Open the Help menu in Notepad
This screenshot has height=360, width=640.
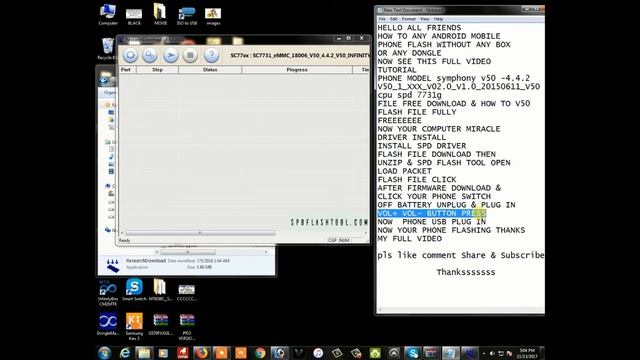[438, 19]
